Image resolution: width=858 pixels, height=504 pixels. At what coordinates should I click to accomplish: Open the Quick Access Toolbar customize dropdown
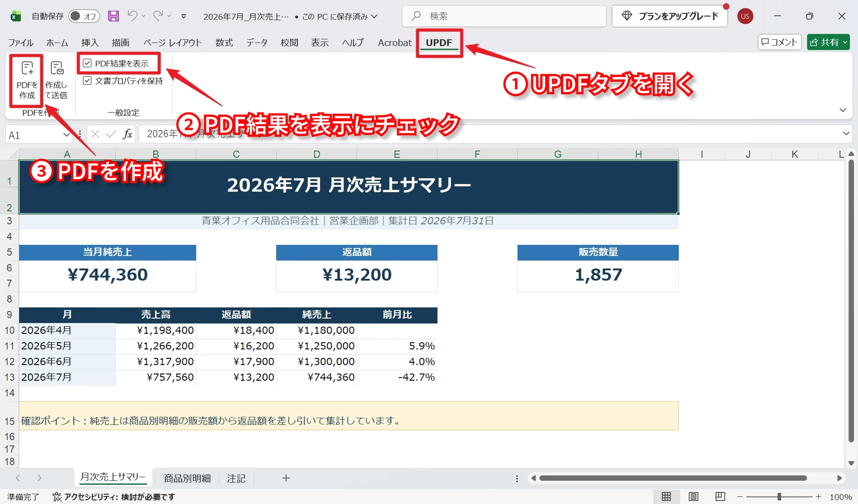184,17
